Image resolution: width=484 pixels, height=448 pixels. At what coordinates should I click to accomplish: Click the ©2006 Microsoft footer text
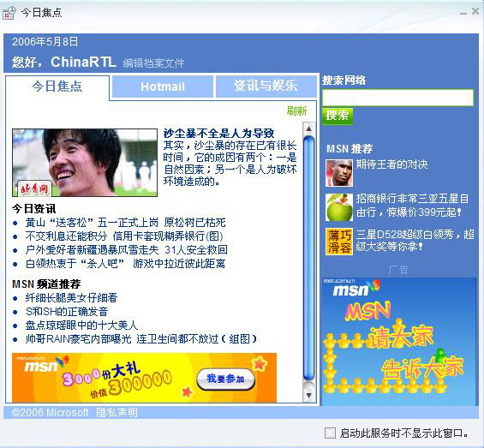50,413
